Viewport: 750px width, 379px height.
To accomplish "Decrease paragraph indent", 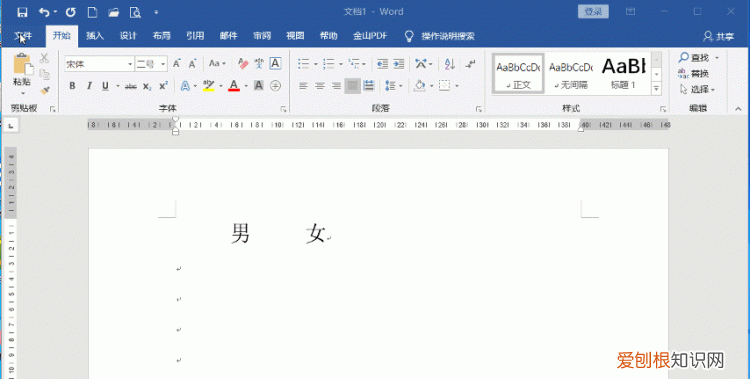I will click(382, 64).
